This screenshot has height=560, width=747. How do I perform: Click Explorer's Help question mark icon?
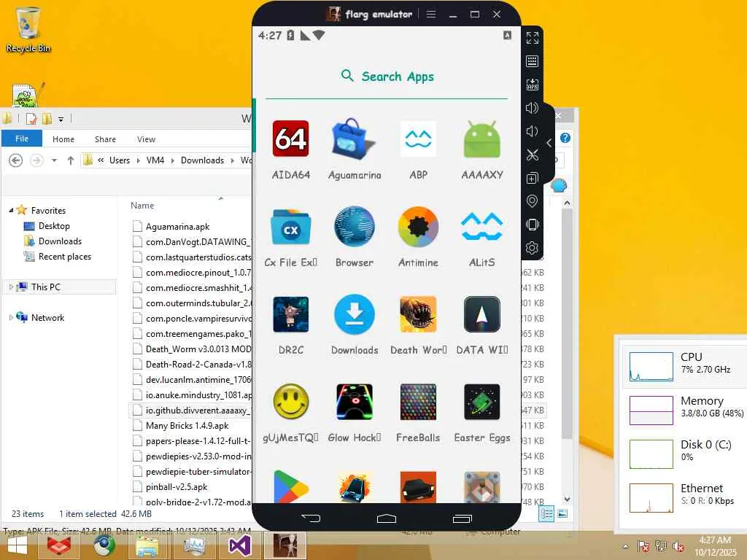click(x=565, y=138)
